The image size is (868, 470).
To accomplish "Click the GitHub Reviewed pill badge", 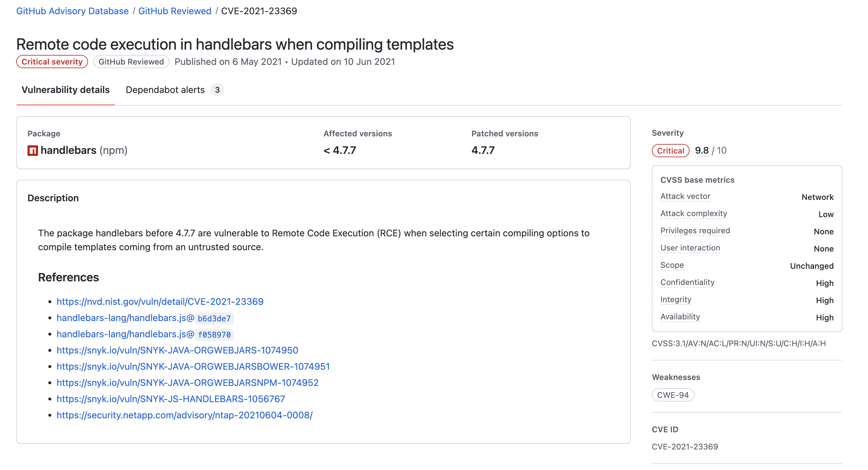I will point(131,62).
